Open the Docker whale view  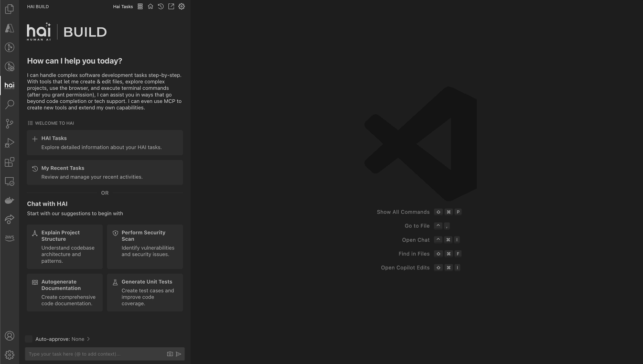pos(10,200)
